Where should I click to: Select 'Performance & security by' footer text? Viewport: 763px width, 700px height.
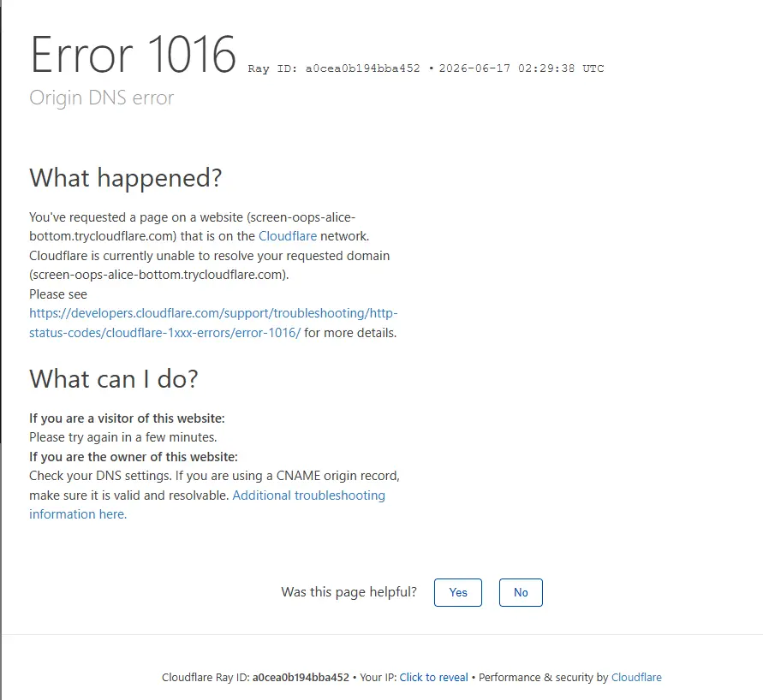(544, 677)
